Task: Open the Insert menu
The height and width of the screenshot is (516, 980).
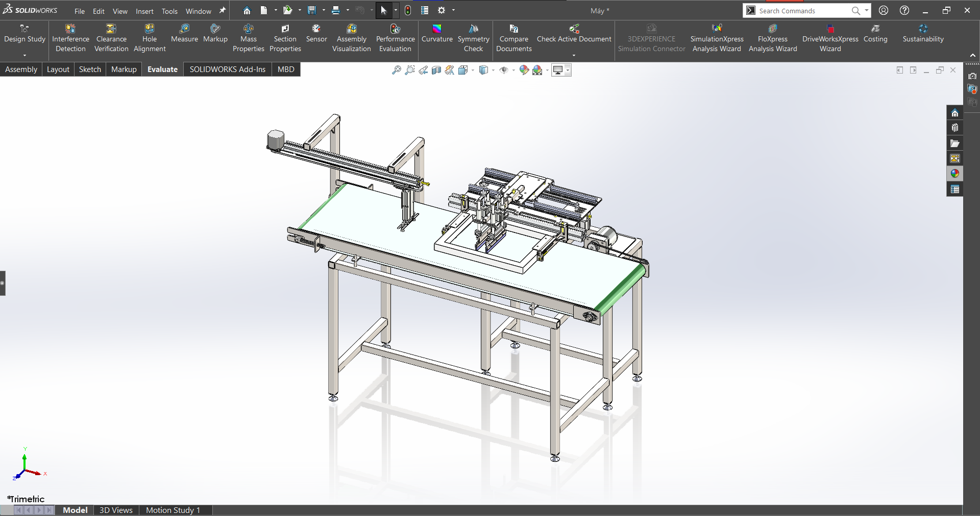Action: (144, 11)
